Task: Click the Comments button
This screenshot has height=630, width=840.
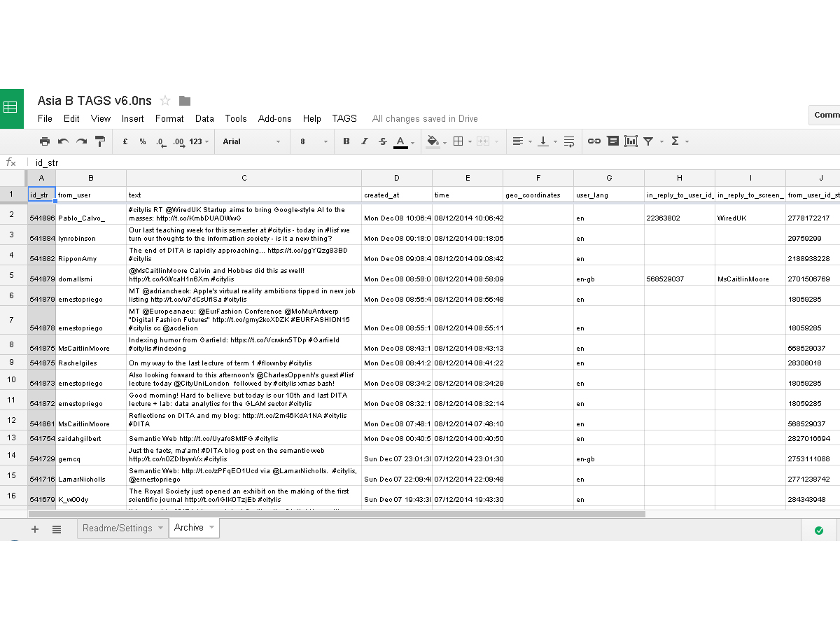Action: [826, 115]
